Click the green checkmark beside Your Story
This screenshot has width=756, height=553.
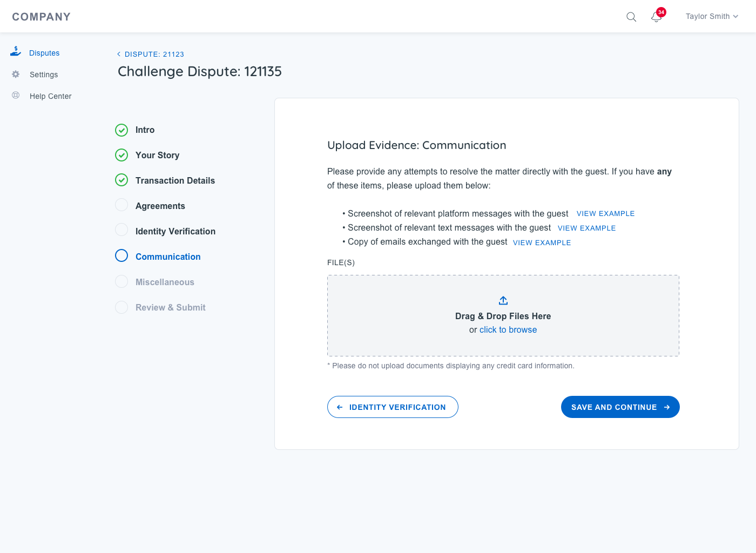(122, 156)
